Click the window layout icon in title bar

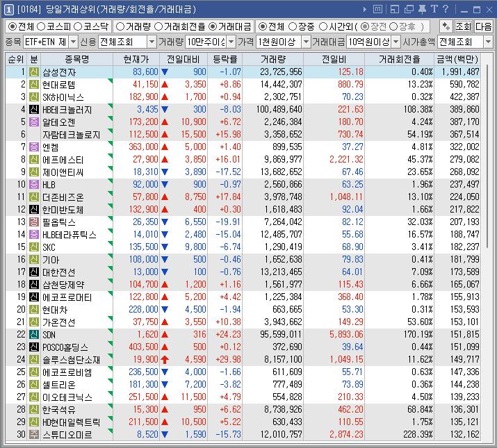click(x=395, y=10)
